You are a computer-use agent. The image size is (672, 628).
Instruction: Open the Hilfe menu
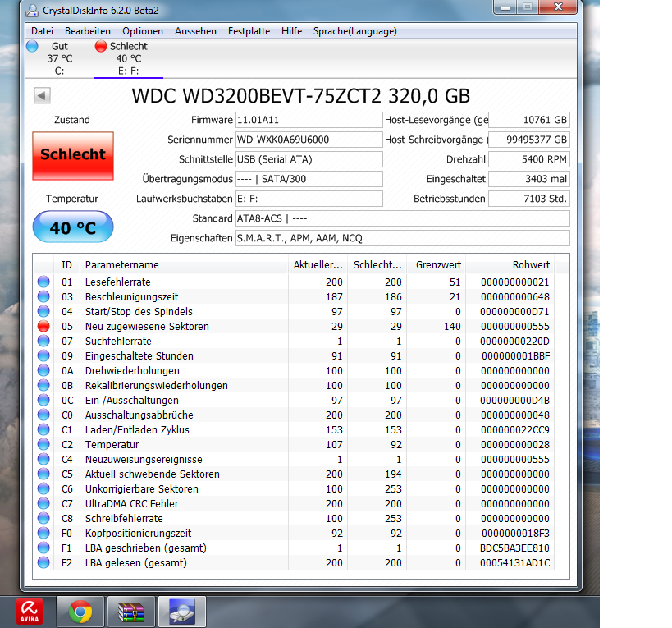point(291,31)
